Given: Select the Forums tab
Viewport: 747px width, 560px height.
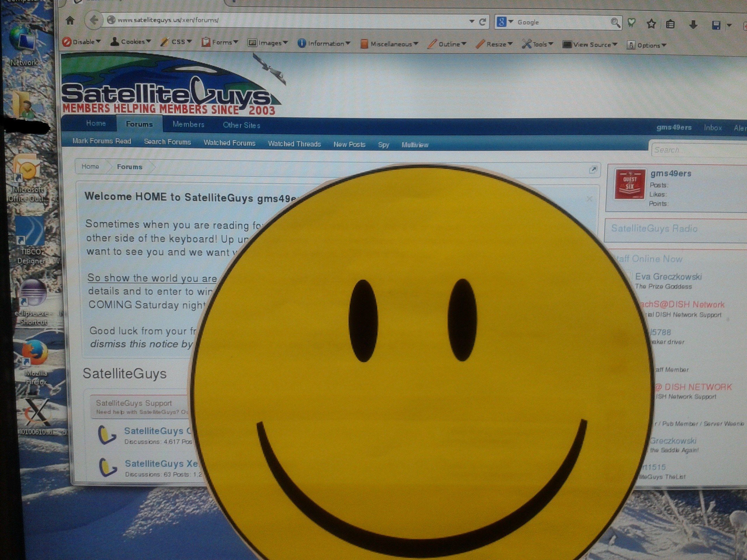Looking at the screenshot, I should tap(139, 124).
